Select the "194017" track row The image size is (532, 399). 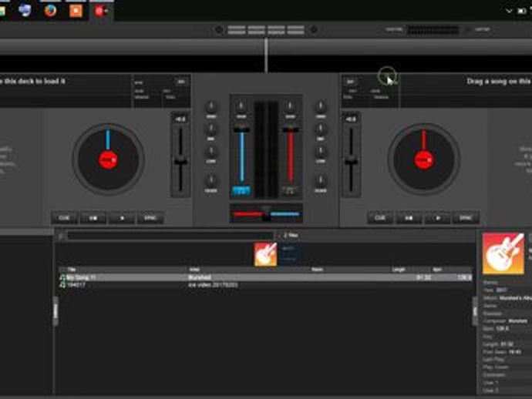[266, 285]
